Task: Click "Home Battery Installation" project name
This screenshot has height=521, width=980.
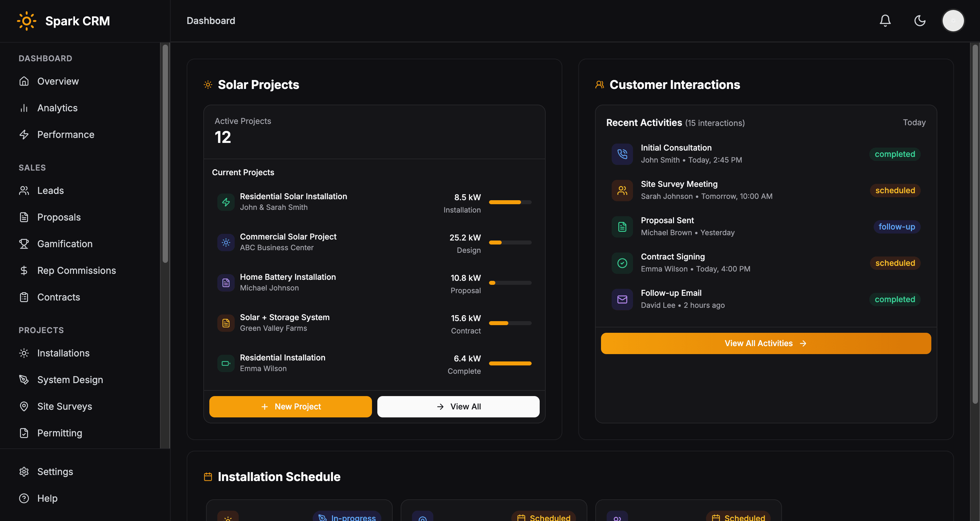Action: click(x=288, y=277)
